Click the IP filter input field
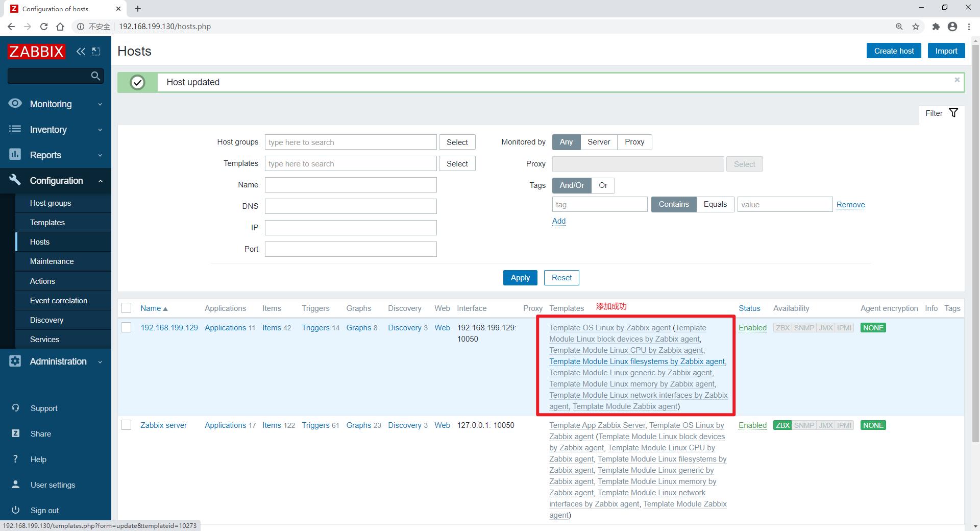Viewport: 980px width, 531px height. pyautogui.click(x=351, y=228)
